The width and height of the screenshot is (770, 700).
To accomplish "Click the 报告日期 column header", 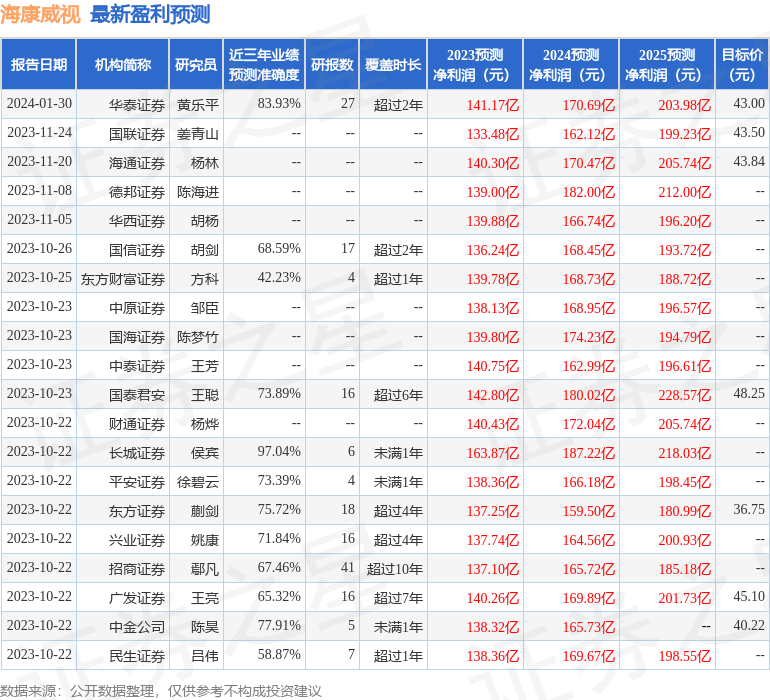I will [38, 64].
